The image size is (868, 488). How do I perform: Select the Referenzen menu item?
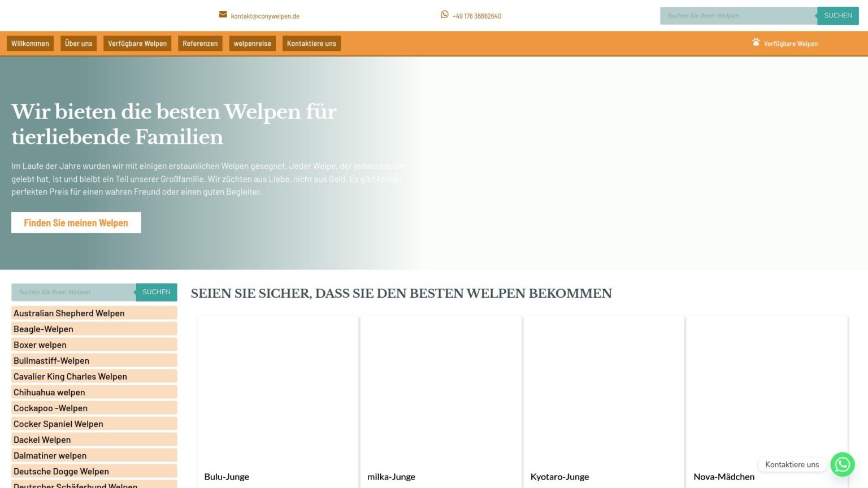coord(200,43)
